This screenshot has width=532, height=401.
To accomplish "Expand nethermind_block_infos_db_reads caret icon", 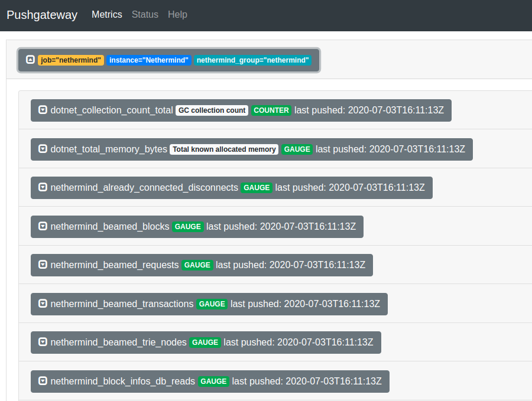I will [x=43, y=381].
